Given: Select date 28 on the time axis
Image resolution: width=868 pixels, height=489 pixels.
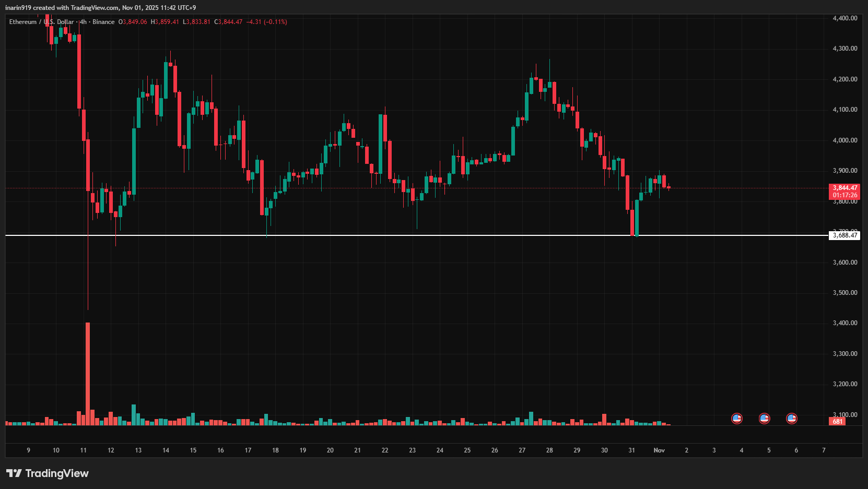Looking at the screenshot, I should coord(549,450).
